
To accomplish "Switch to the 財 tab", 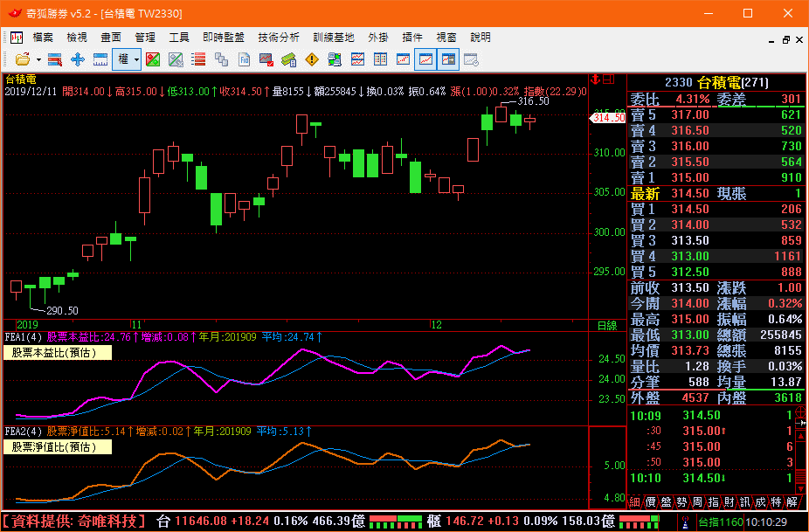I will [x=729, y=501].
